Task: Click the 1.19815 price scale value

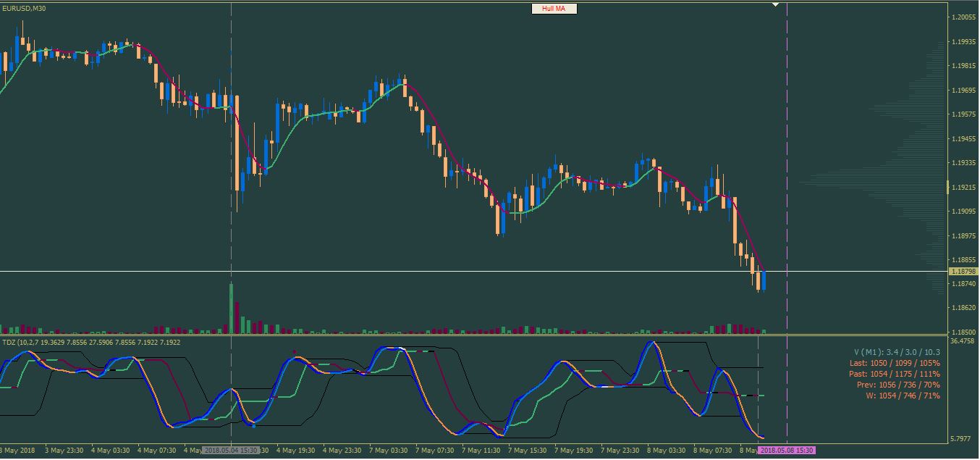Action: click(964, 66)
